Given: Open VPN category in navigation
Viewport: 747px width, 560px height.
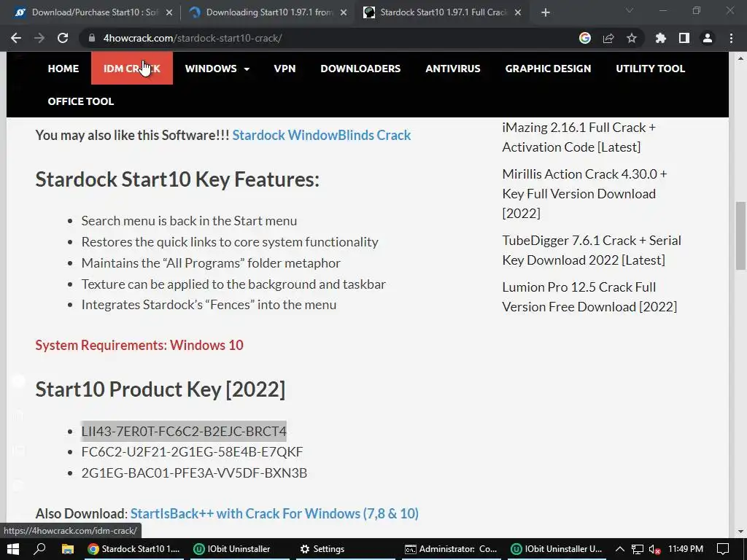Looking at the screenshot, I should pos(285,69).
